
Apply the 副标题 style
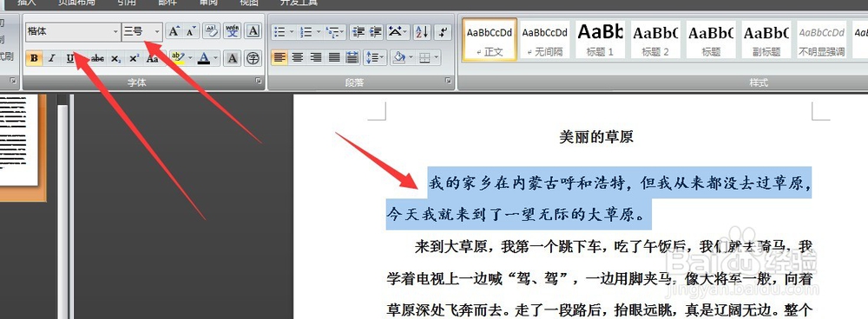[766, 40]
